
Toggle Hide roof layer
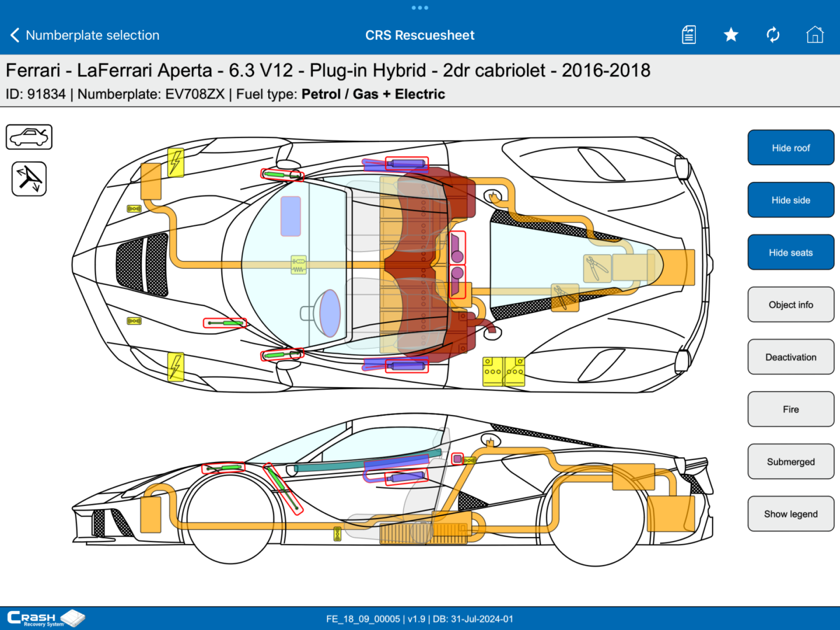pyautogui.click(x=791, y=148)
